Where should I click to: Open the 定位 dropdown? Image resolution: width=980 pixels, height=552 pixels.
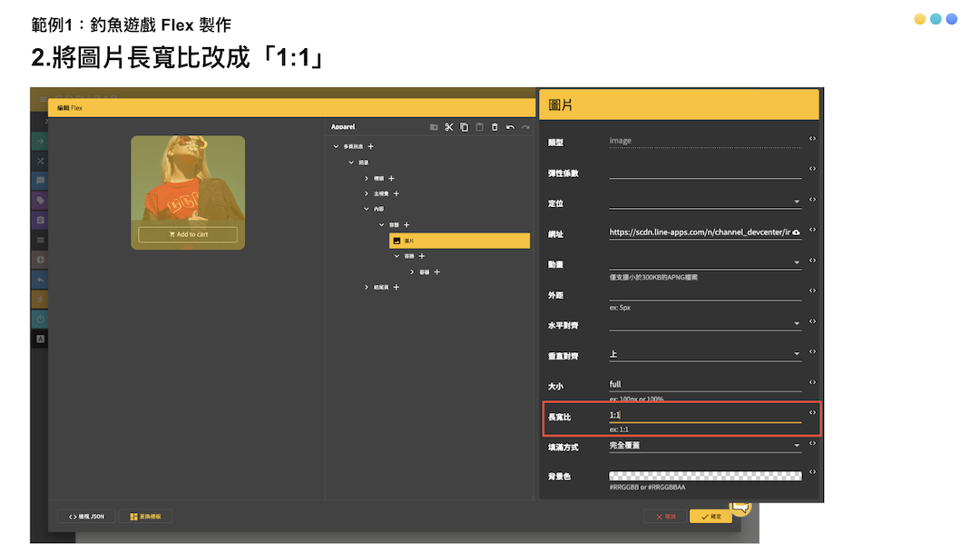point(705,201)
